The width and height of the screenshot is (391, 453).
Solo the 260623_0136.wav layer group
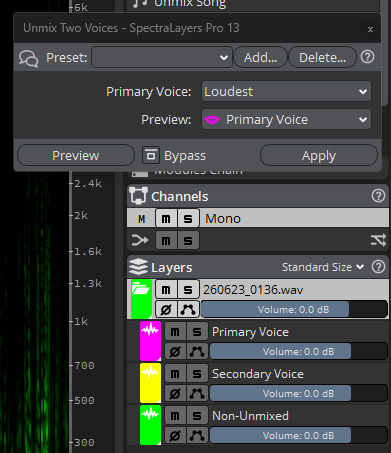188,290
